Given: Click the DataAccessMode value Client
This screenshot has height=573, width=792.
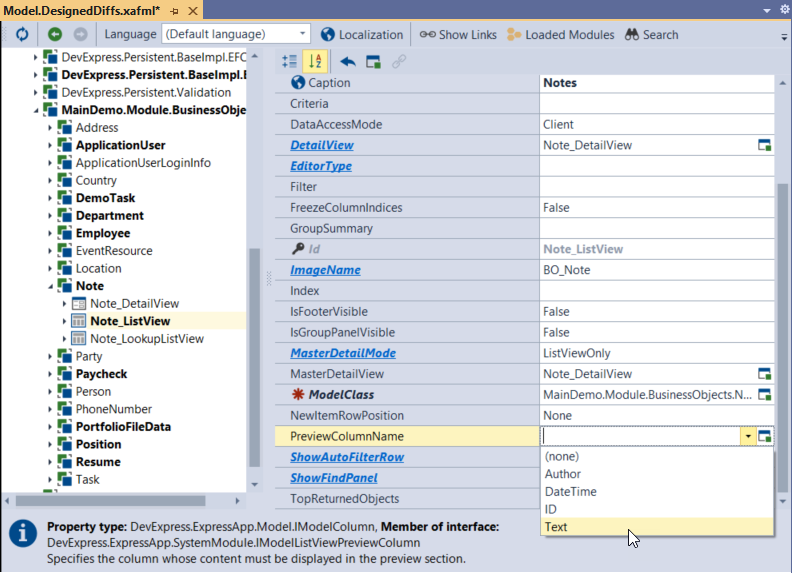Looking at the screenshot, I should [x=656, y=124].
